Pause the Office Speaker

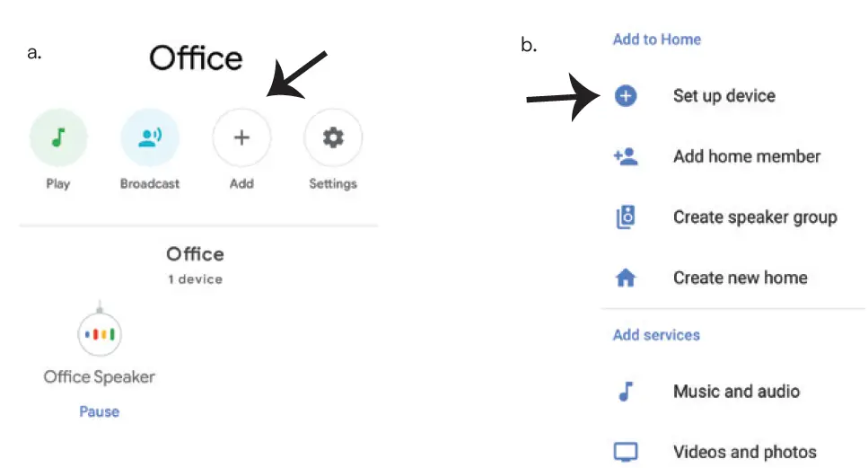point(99,411)
